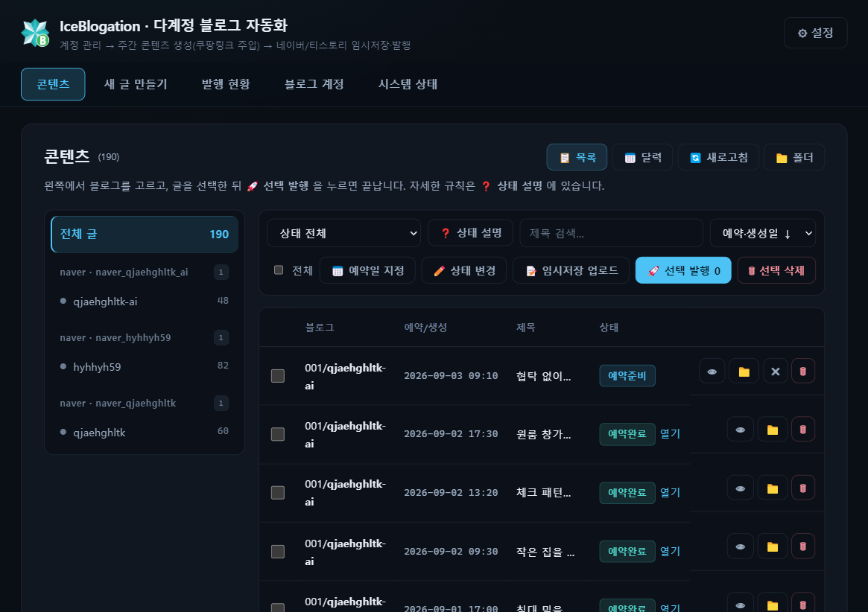Image resolution: width=868 pixels, height=612 pixels.
Task: Open the 새 글 만들기 tab
Action: [136, 84]
